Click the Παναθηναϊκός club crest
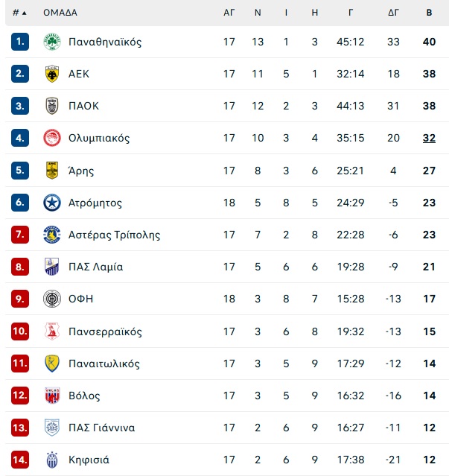 click(52, 42)
